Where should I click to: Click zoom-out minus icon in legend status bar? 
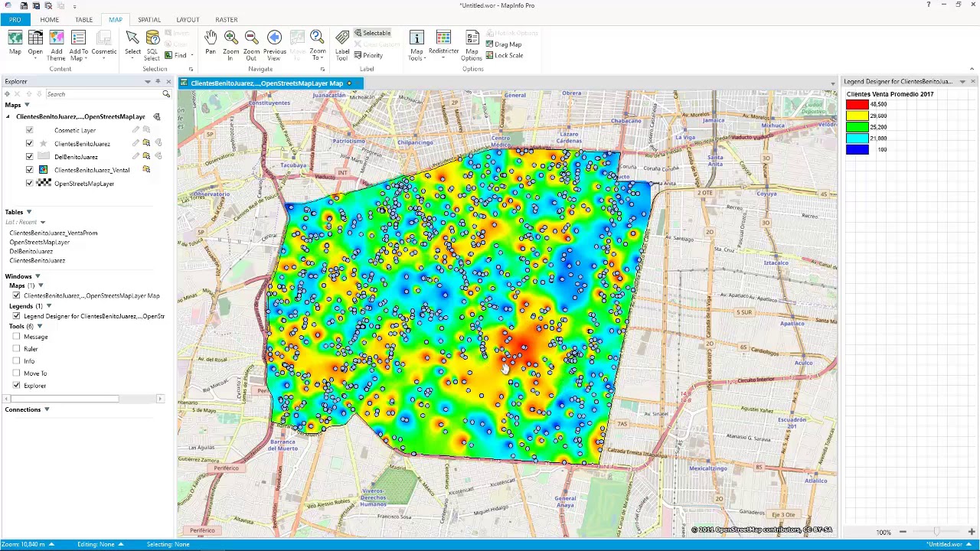(903, 532)
